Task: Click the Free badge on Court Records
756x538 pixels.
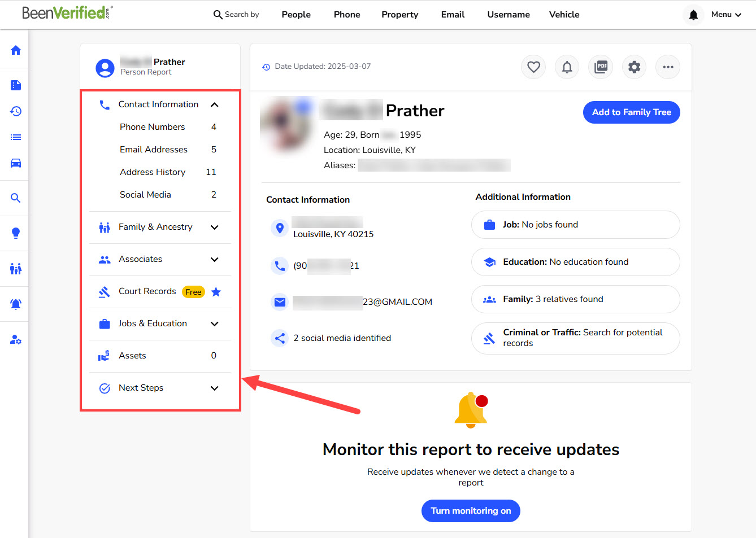Action: point(193,292)
